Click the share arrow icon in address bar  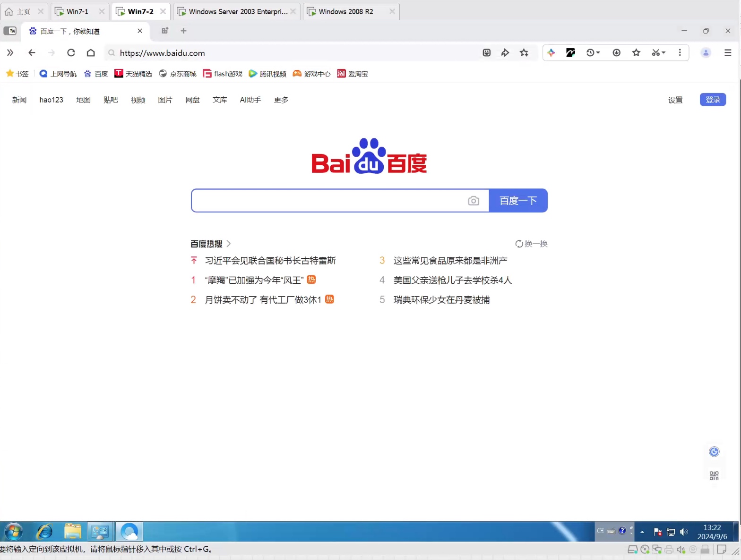coord(505,53)
